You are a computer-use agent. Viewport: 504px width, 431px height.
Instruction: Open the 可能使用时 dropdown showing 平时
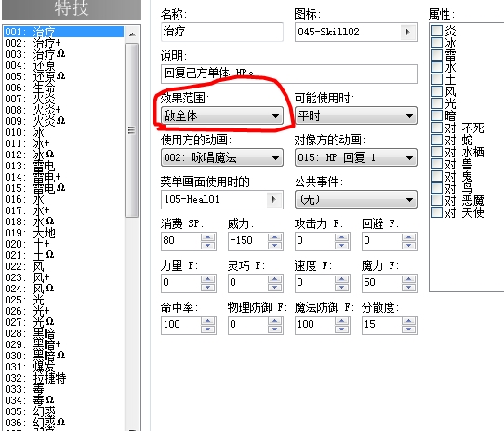click(x=356, y=115)
